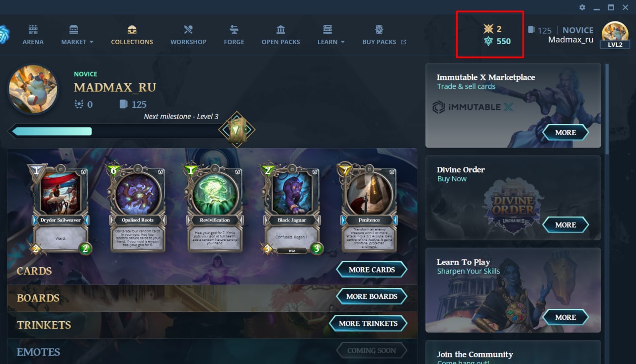The height and width of the screenshot is (364, 636).
Task: Click the More Cards button
Action: 372,270
